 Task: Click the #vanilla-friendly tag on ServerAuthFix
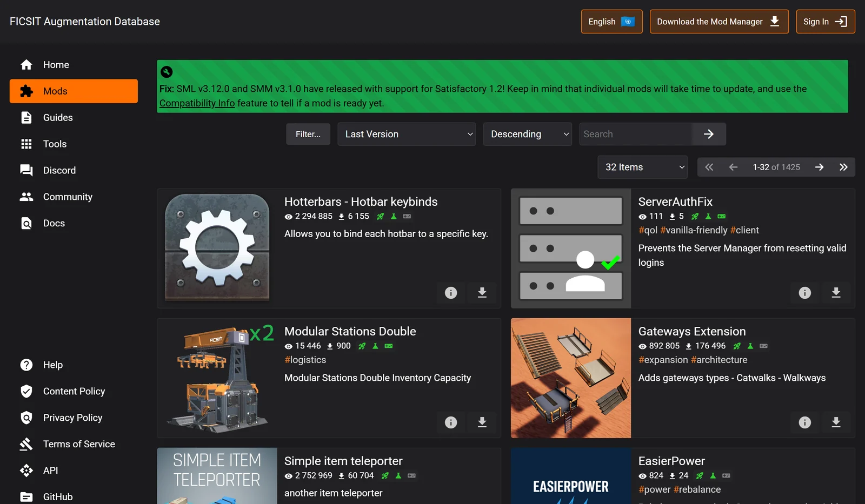tap(694, 230)
